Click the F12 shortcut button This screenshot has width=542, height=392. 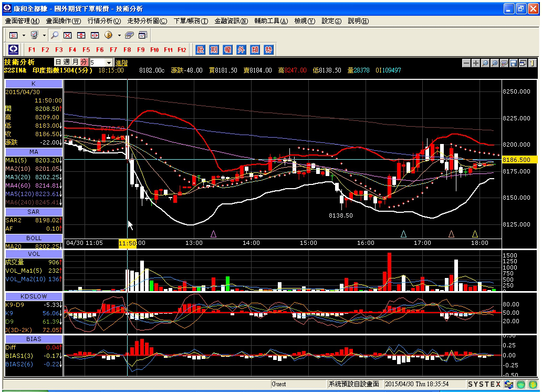click(x=182, y=49)
